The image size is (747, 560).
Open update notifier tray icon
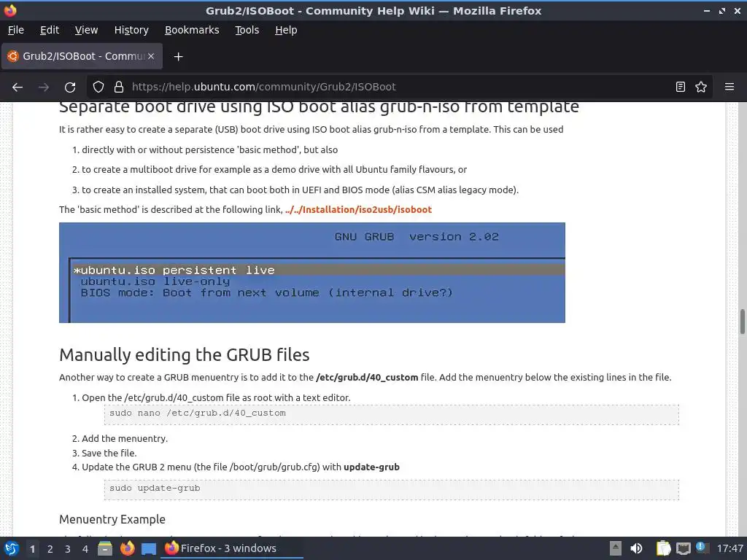point(701,547)
